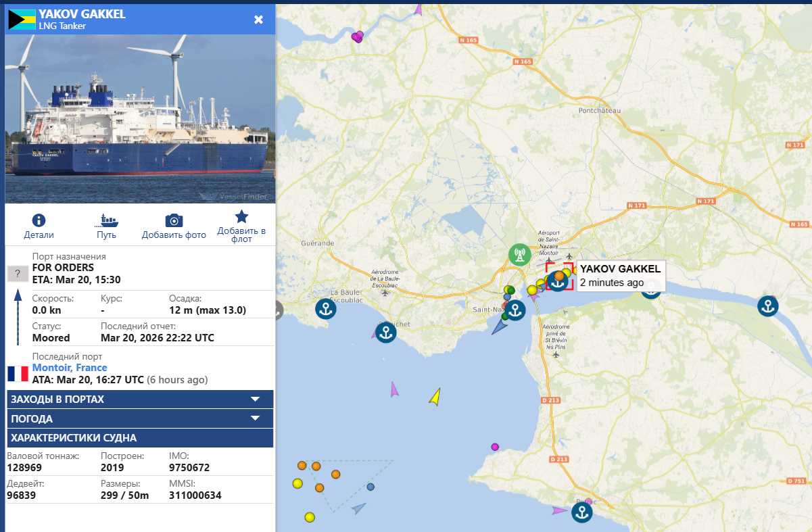Select the blue vessel arrow near Saint-Nazaire
Image resolution: width=812 pixels, height=532 pixels.
pyautogui.click(x=500, y=327)
